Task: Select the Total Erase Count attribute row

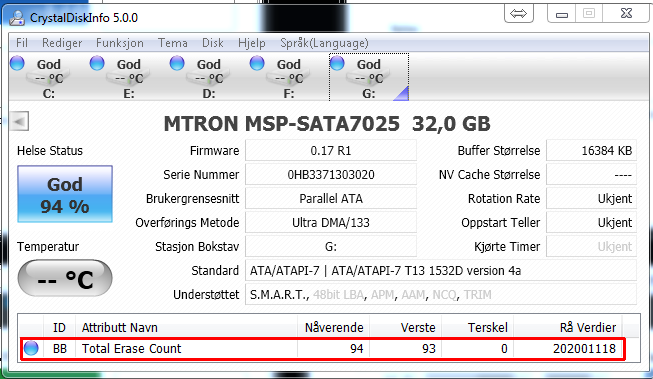Action: pos(322,349)
